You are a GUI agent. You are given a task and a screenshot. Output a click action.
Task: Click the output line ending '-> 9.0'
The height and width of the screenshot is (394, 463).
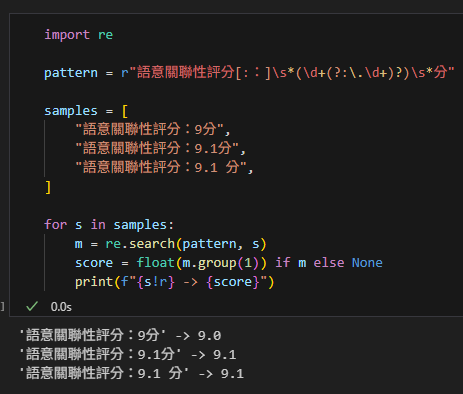pyautogui.click(x=120, y=335)
